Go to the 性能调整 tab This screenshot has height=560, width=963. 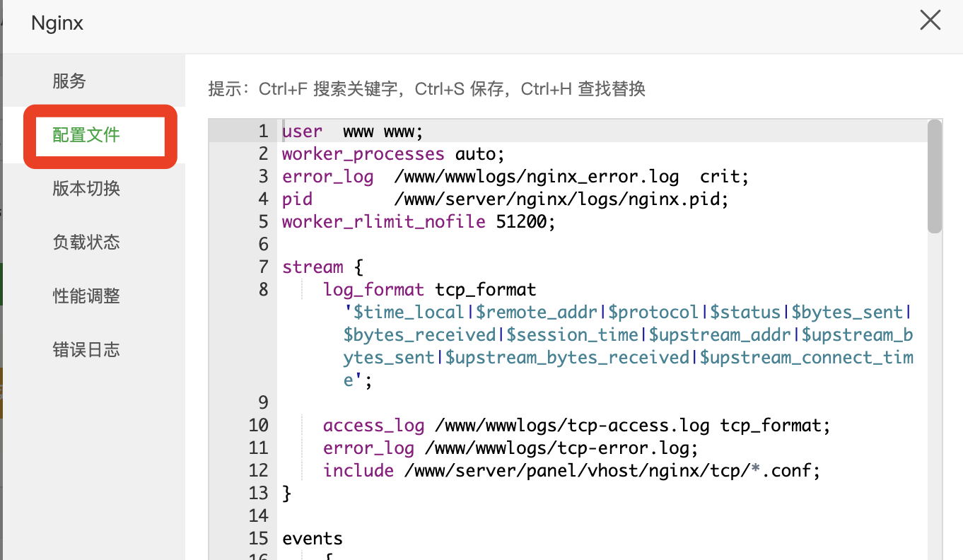coord(86,296)
